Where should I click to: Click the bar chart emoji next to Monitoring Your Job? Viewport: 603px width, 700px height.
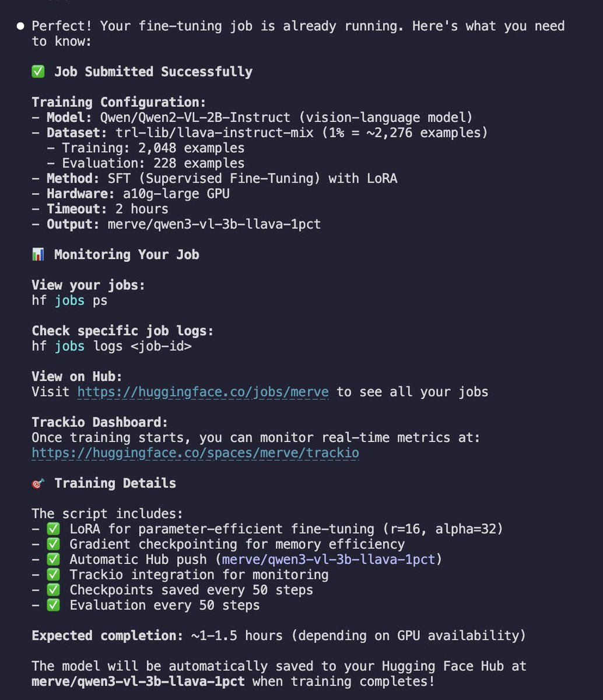[38, 255]
